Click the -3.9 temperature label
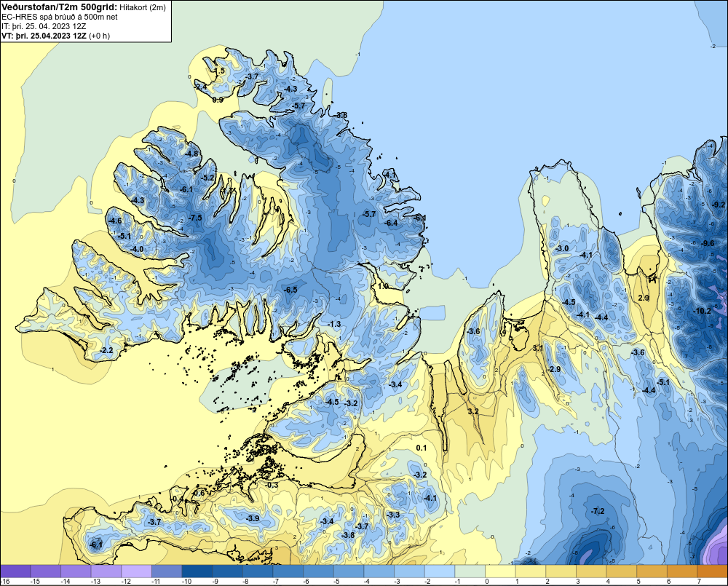The height and width of the screenshot is (586, 728). coord(253,518)
